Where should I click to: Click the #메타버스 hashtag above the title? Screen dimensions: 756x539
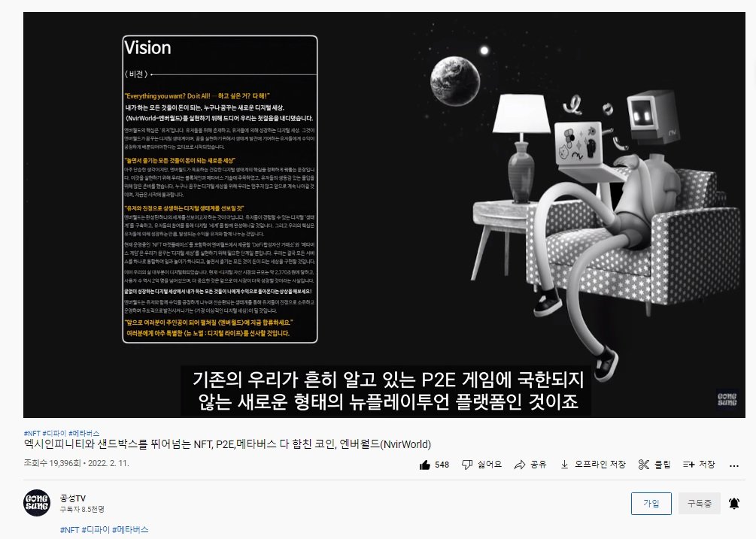[x=84, y=433]
